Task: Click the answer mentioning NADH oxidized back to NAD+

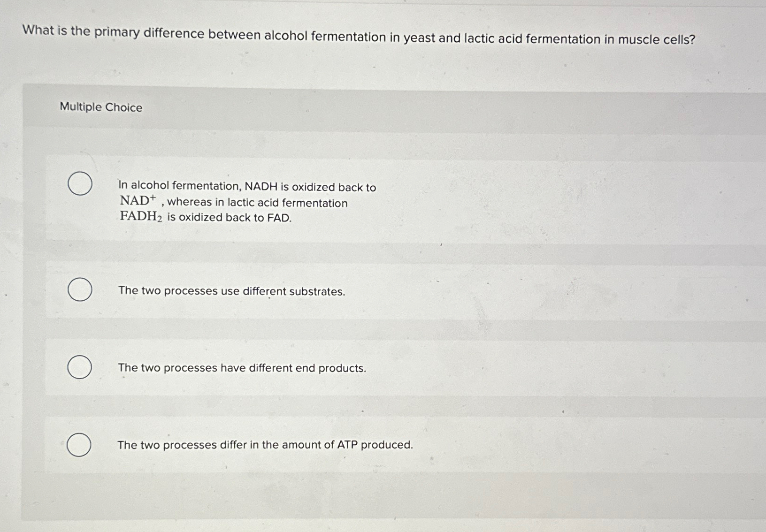Action: click(246, 188)
